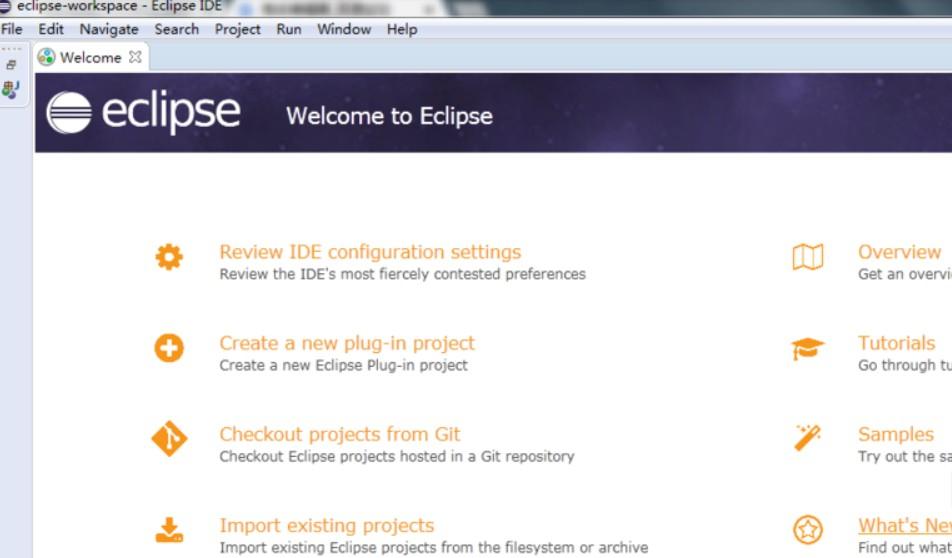Click the gear icon for IDE configuration
Screen dimensions: 952x558
pos(169,257)
